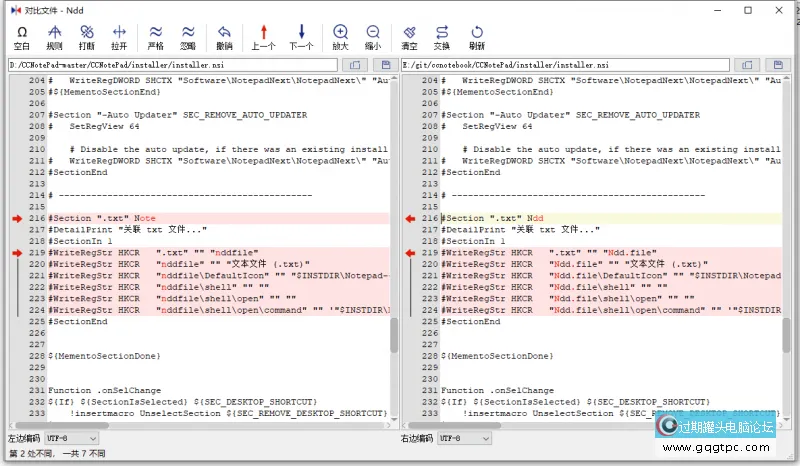Viewport: 800px width, 466px height.
Task: Click the 撤销 (undo) toolbar icon
Action: coord(224,37)
